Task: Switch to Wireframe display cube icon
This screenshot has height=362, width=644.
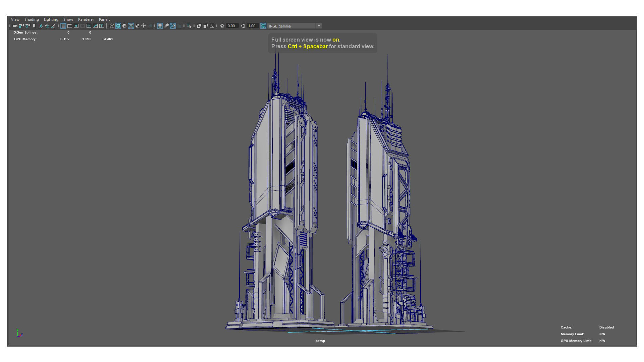Action: coord(112,26)
